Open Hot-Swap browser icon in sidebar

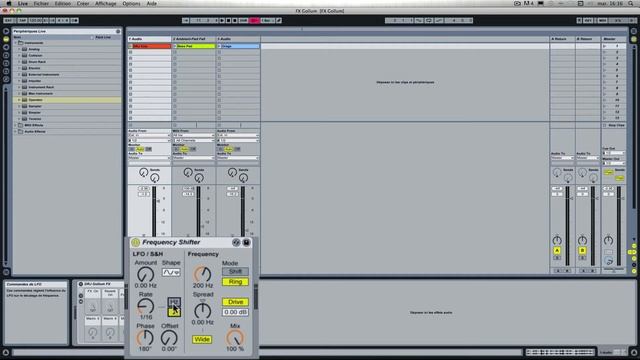[6, 79]
